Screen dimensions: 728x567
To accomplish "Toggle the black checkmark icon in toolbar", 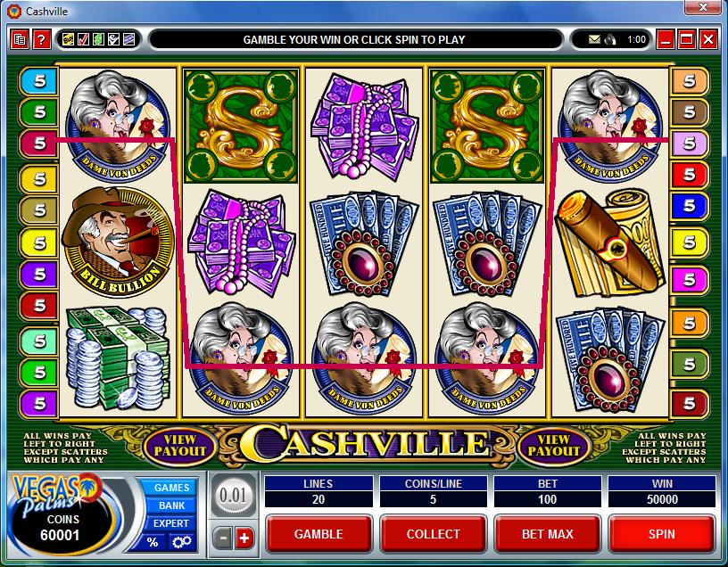I will [113, 39].
